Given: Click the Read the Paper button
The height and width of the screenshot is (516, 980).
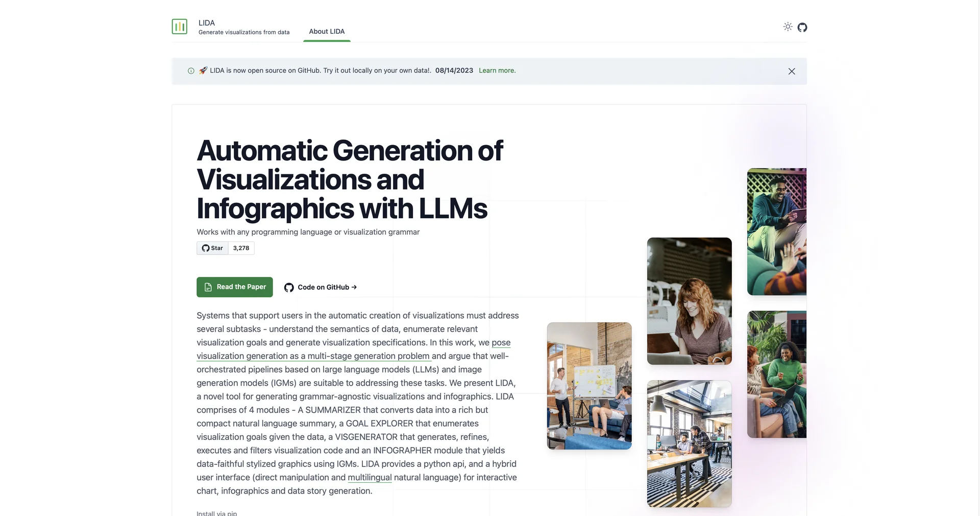Looking at the screenshot, I should coord(235,287).
